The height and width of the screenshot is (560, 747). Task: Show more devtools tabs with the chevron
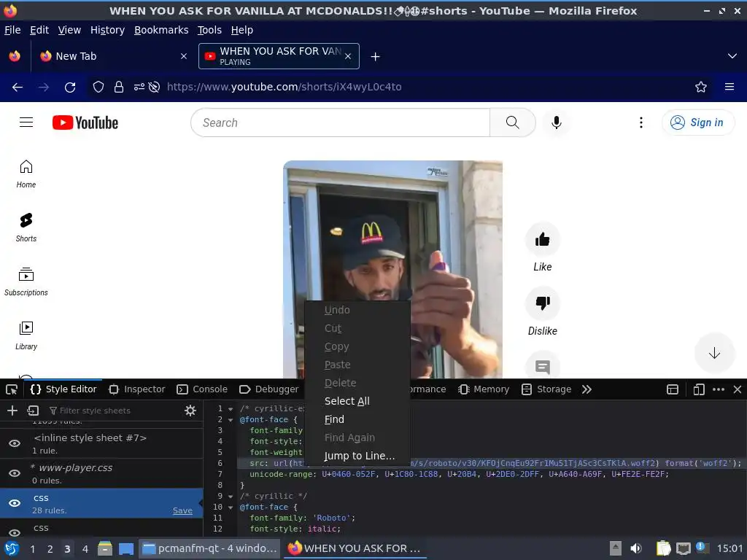(587, 389)
